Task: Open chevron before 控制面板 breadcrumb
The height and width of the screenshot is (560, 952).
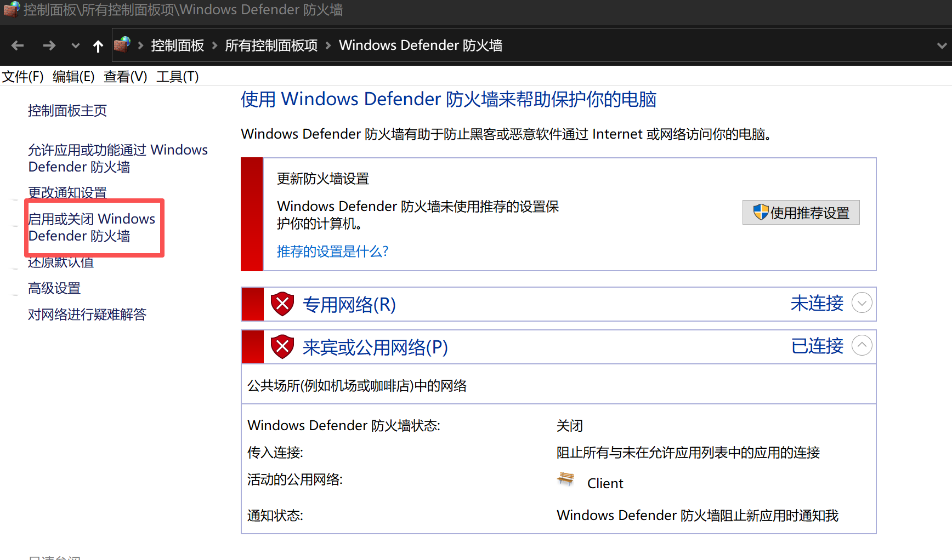Action: [140, 45]
